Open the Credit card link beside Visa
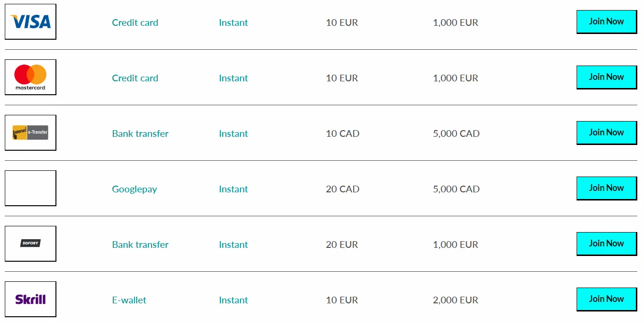 click(135, 22)
